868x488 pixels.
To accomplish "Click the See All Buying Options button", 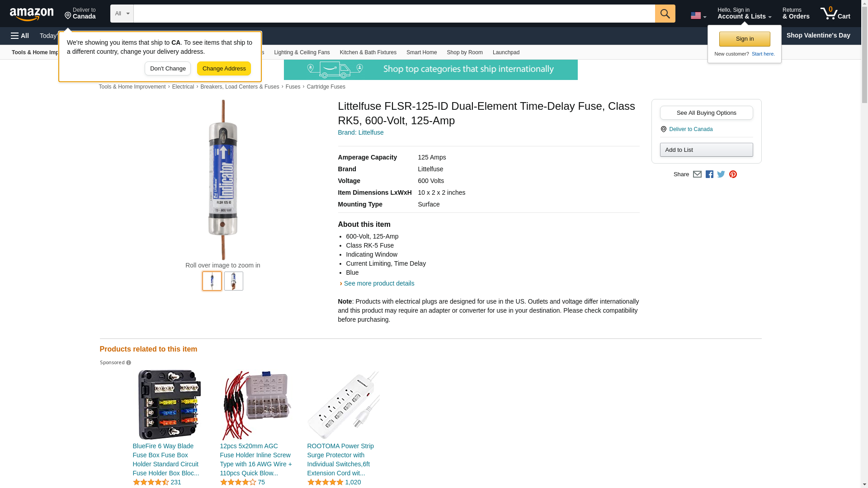I will 706,113.
